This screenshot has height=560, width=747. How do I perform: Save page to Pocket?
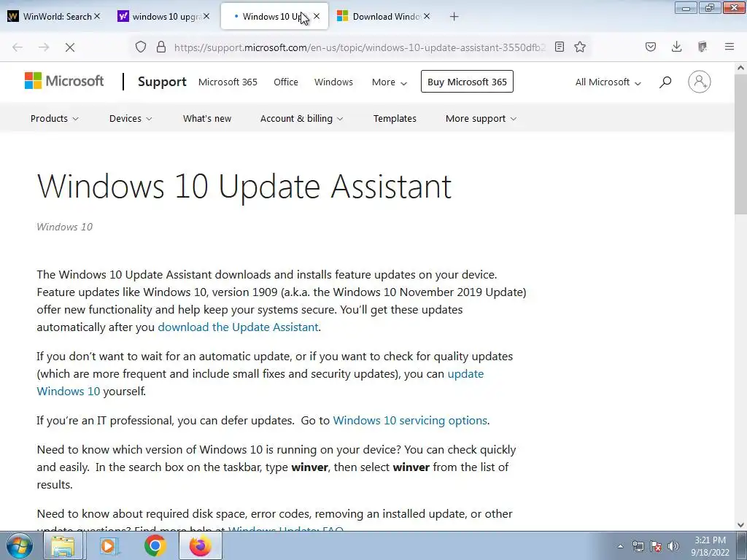651,47
